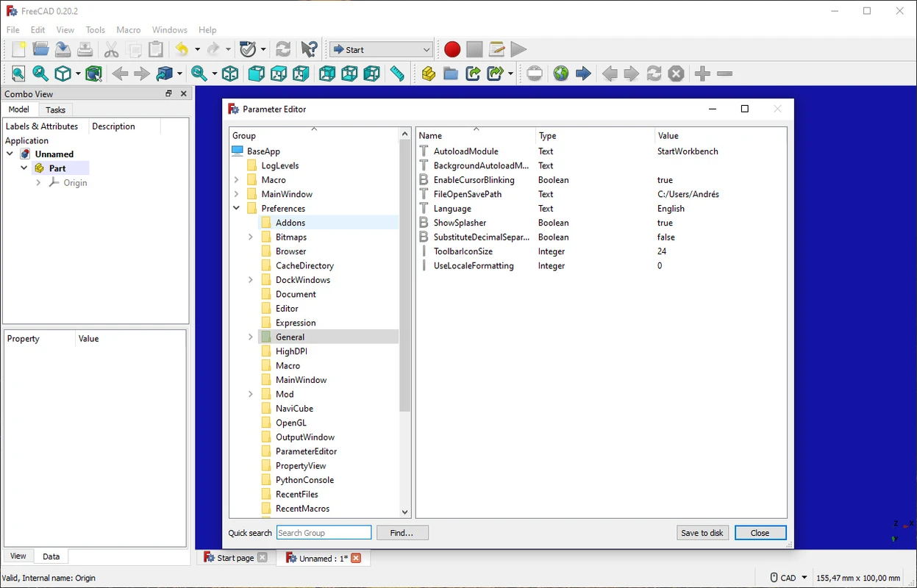
Task: Sort parameters by the Name column header
Action: [x=476, y=135]
